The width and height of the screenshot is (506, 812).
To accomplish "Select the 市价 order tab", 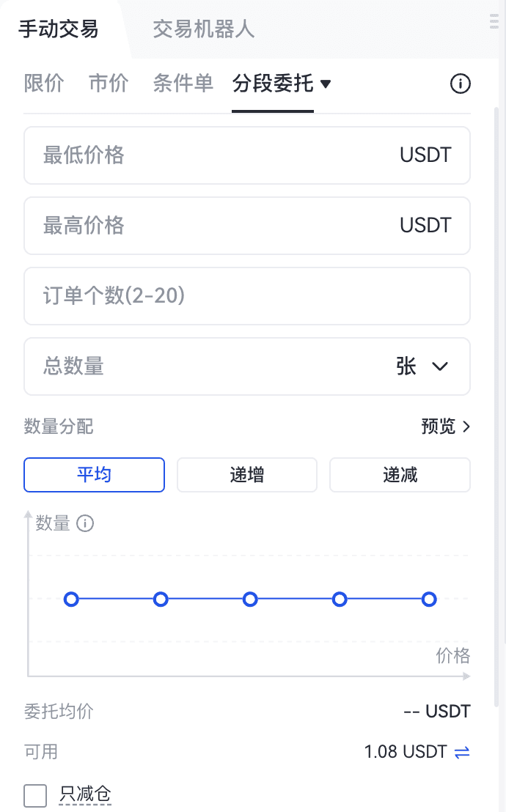I will tap(109, 84).
